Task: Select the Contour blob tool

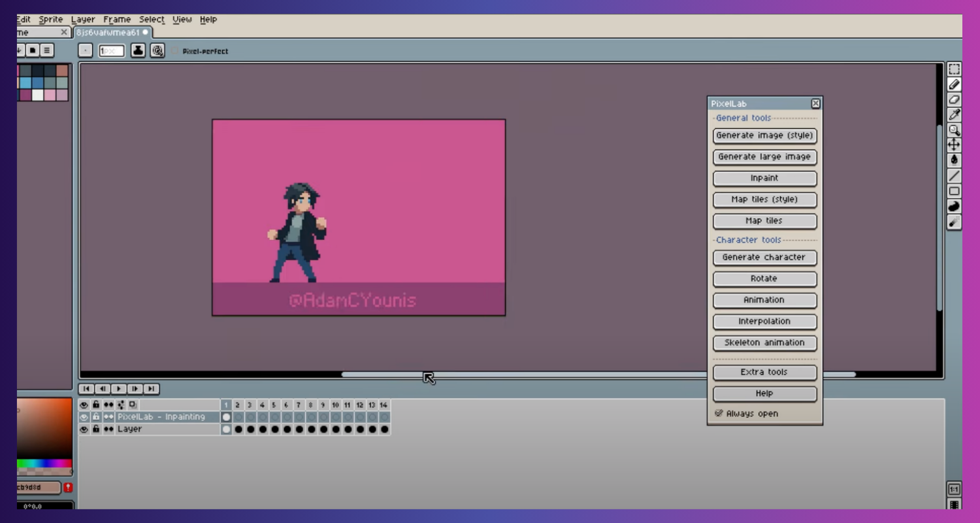Action: click(x=954, y=207)
